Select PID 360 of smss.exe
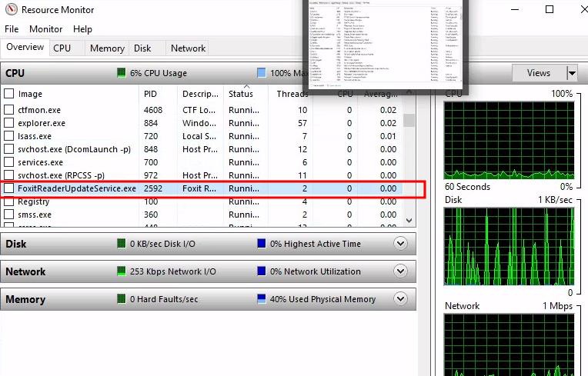The width and height of the screenshot is (588, 376). pos(151,215)
